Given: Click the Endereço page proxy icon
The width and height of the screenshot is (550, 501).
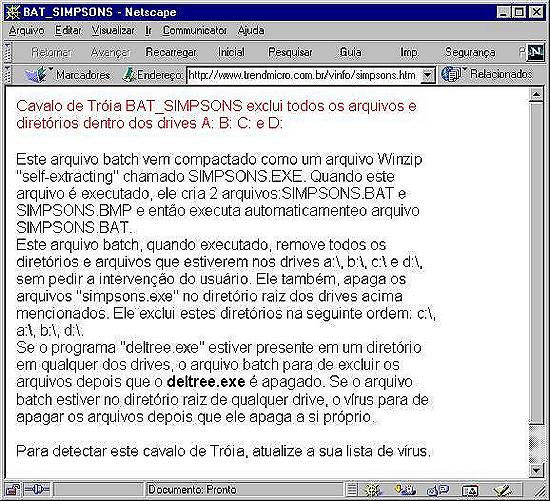Looking at the screenshot, I should point(129,75).
